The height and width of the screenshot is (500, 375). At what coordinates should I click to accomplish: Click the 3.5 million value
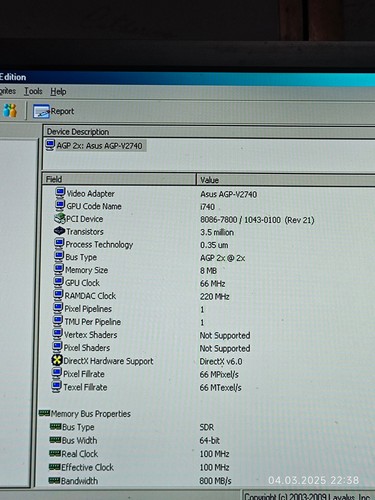217,232
